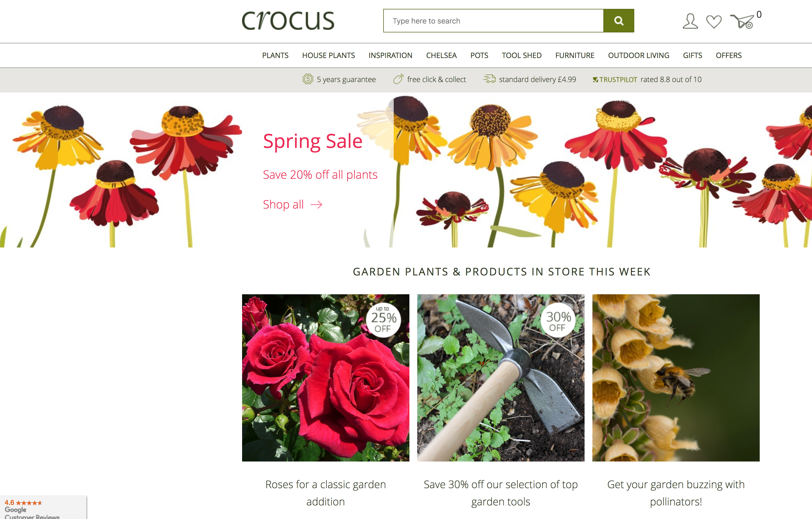812x519 pixels.
Task: Click the standard delivery truck icon
Action: pos(489,79)
